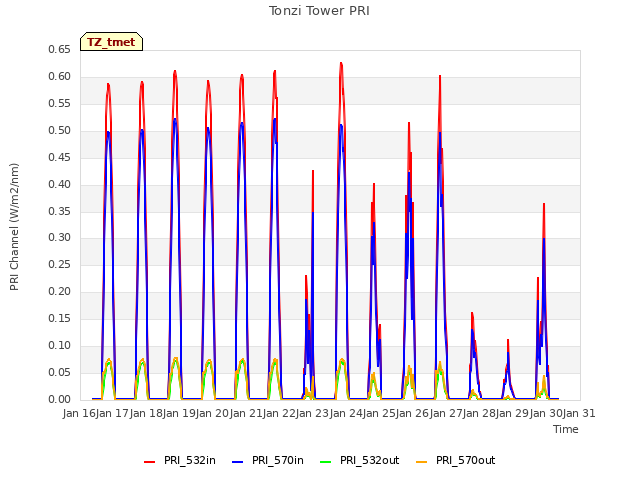This screenshot has height=480, width=640.
Task: Click the Jan 24 x-axis tick label
Action: 346,413
